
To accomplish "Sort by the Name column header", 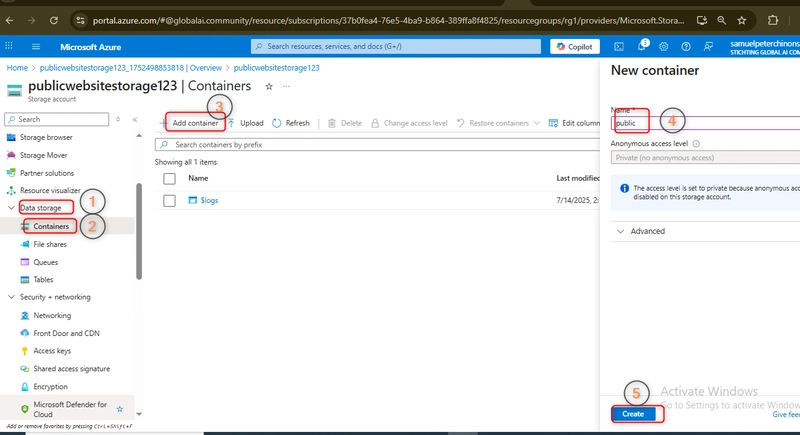I will click(198, 178).
